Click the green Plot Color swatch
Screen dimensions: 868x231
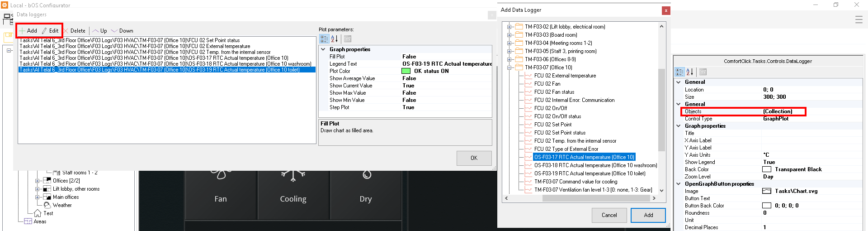coord(406,71)
